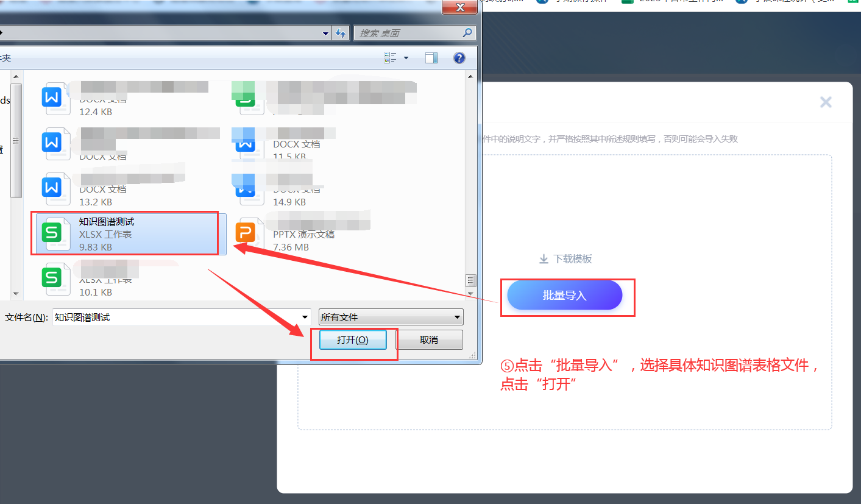Click the 取消 cancel button
Viewport: 861px width, 504px height.
coord(429,339)
